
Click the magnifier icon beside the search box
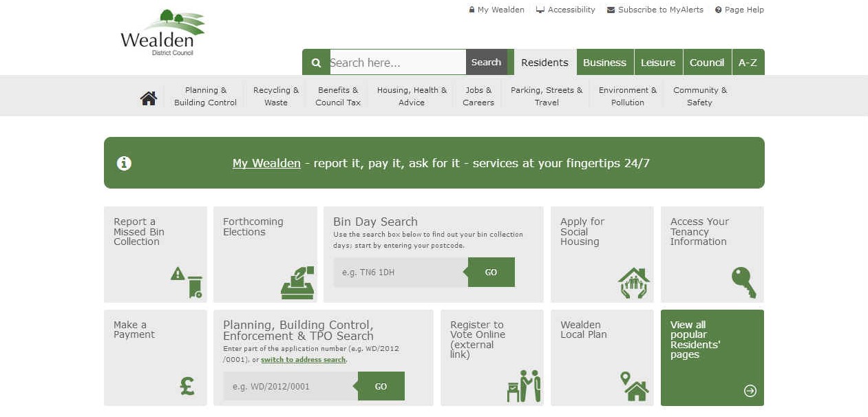[x=316, y=63]
